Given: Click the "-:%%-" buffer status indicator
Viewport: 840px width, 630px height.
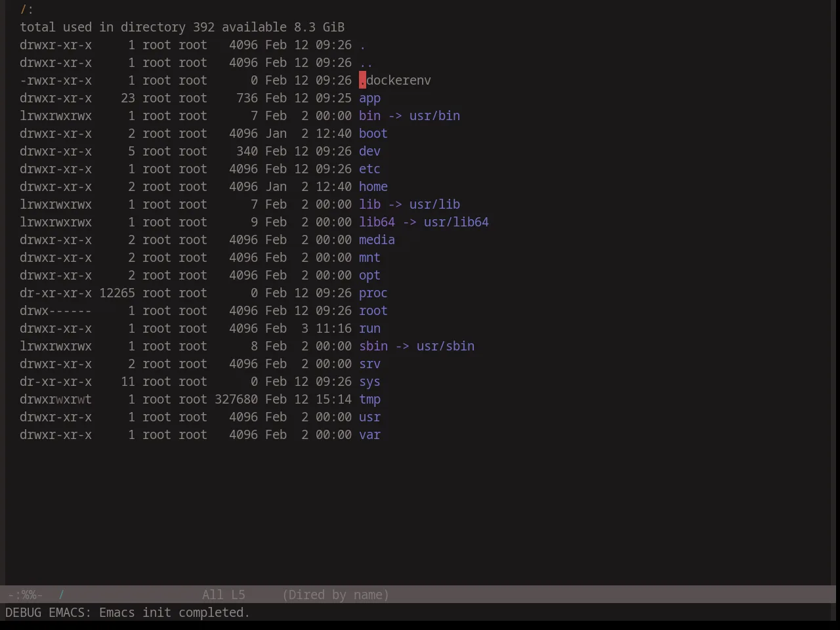Looking at the screenshot, I should tap(26, 595).
